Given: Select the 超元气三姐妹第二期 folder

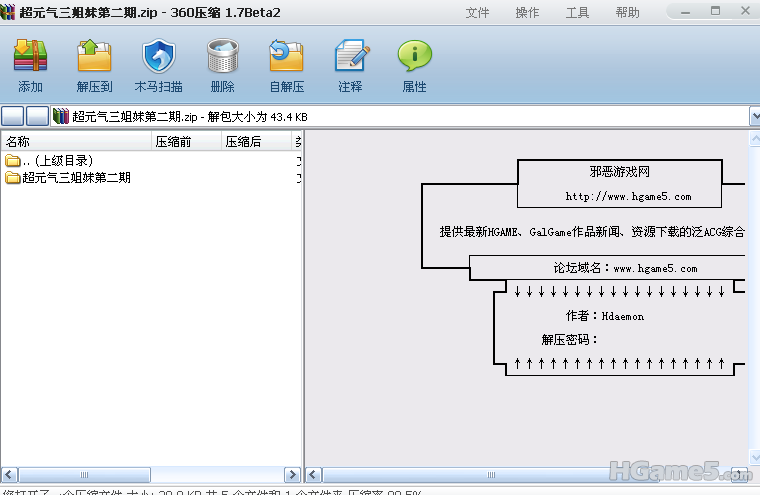Looking at the screenshot, I should tap(76, 178).
